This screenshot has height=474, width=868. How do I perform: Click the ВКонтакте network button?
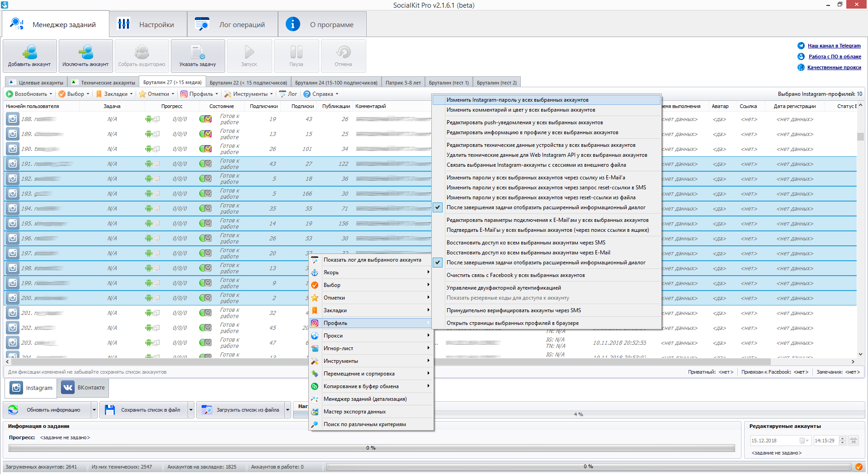pyautogui.click(x=83, y=388)
